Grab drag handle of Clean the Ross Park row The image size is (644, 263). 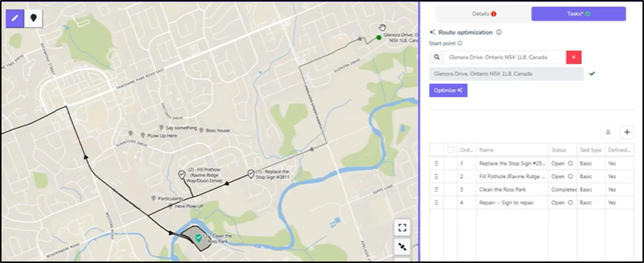[436, 189]
